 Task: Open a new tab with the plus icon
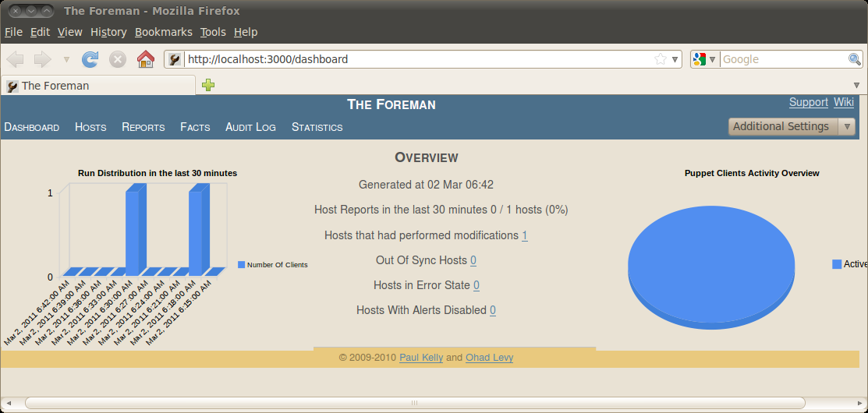point(208,86)
